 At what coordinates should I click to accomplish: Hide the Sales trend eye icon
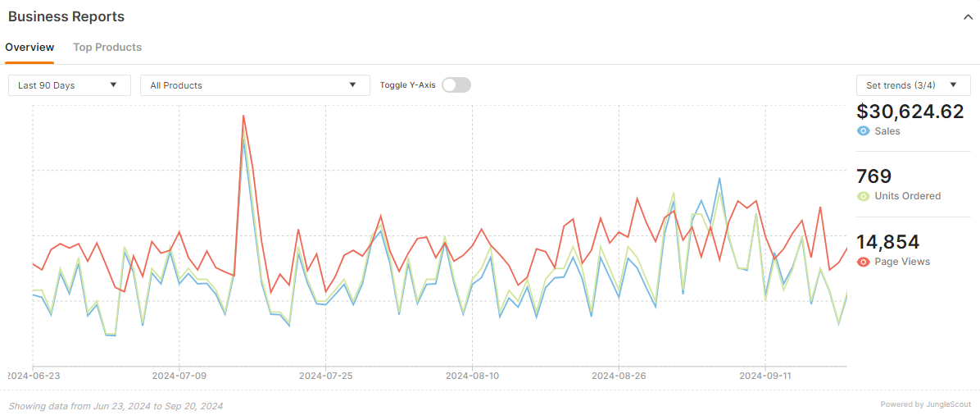click(863, 131)
